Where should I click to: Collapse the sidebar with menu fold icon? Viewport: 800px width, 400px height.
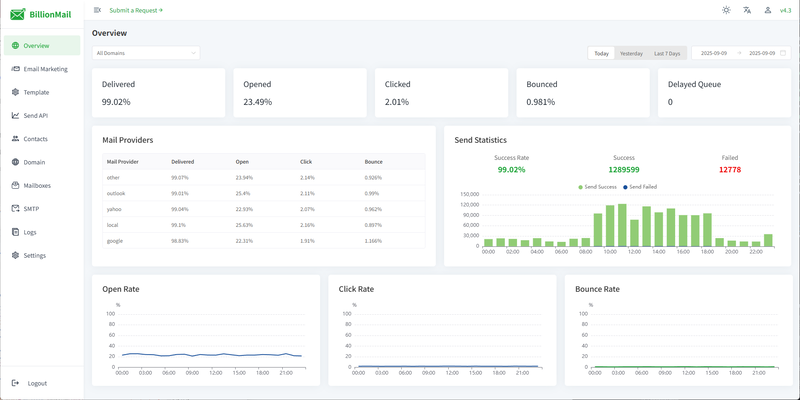(x=97, y=10)
